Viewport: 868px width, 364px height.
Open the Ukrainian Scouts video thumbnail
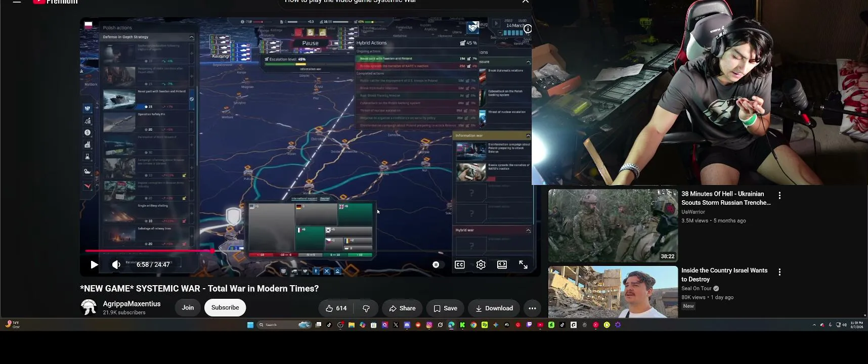[x=613, y=225]
